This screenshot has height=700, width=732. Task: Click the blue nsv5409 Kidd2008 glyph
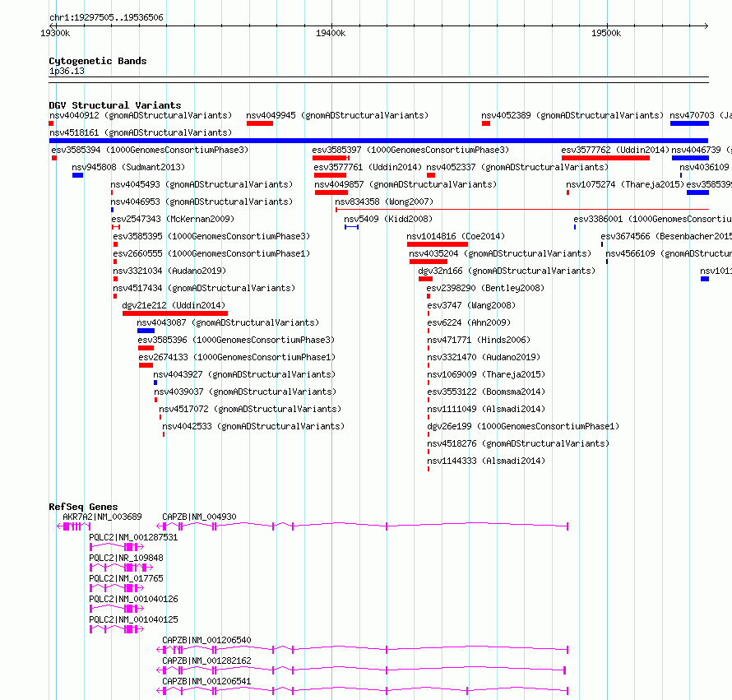[351, 227]
